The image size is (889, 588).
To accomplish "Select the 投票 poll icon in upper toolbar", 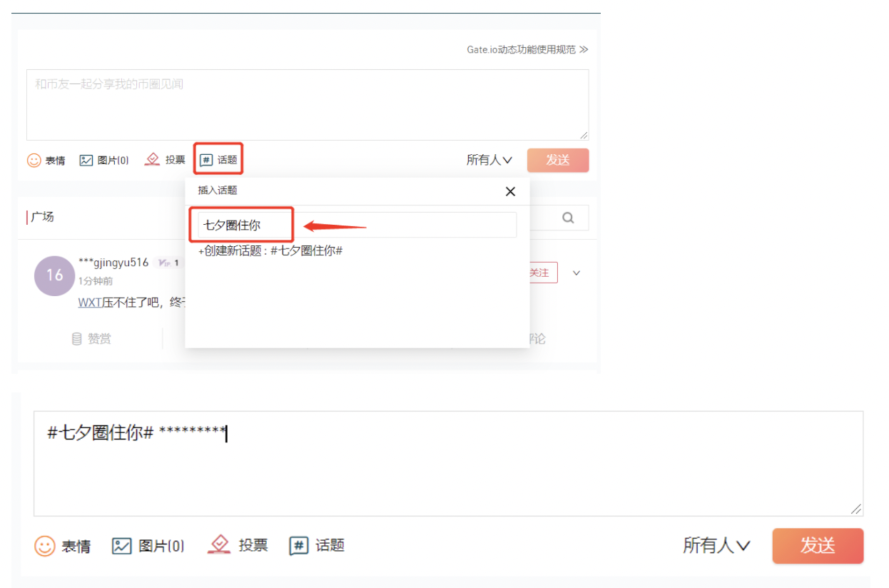I will 152,160.
